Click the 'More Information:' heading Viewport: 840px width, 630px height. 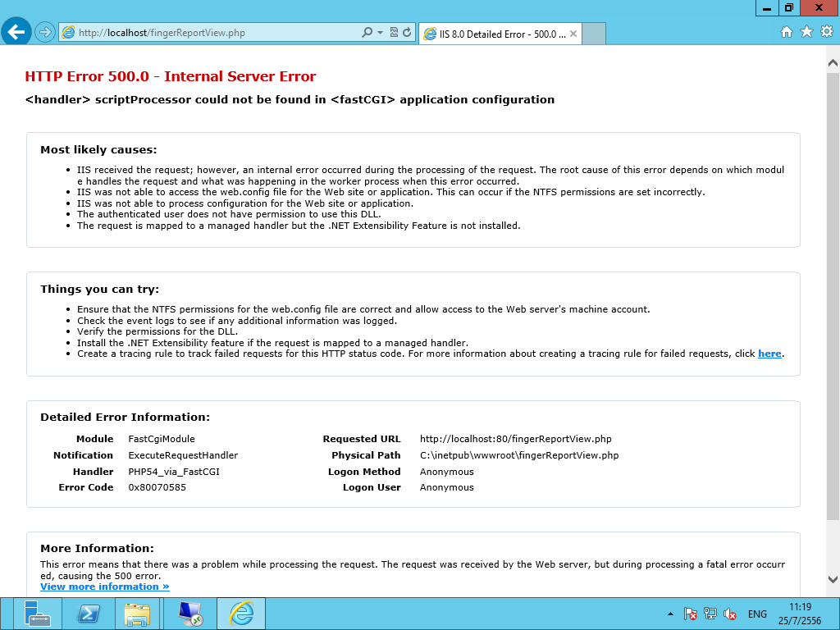coord(97,549)
